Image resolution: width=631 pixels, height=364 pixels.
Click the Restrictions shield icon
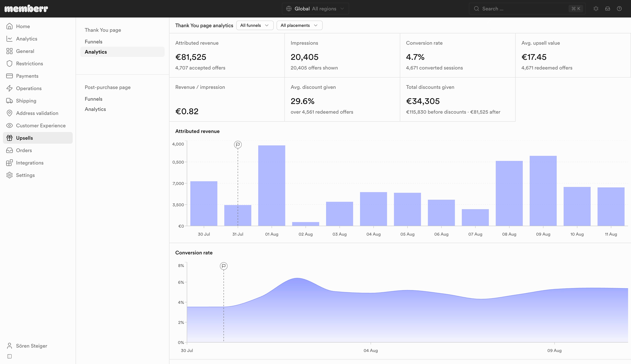pyautogui.click(x=9, y=63)
